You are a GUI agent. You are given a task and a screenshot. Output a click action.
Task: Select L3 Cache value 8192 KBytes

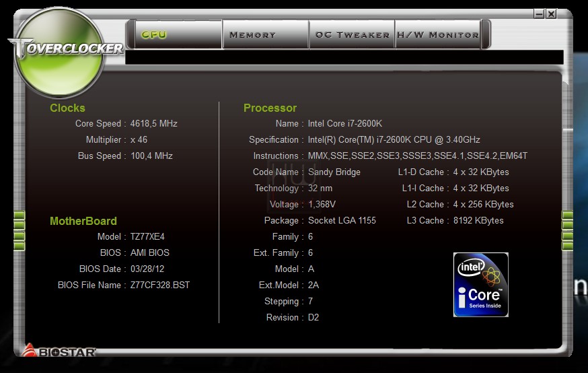pos(478,220)
